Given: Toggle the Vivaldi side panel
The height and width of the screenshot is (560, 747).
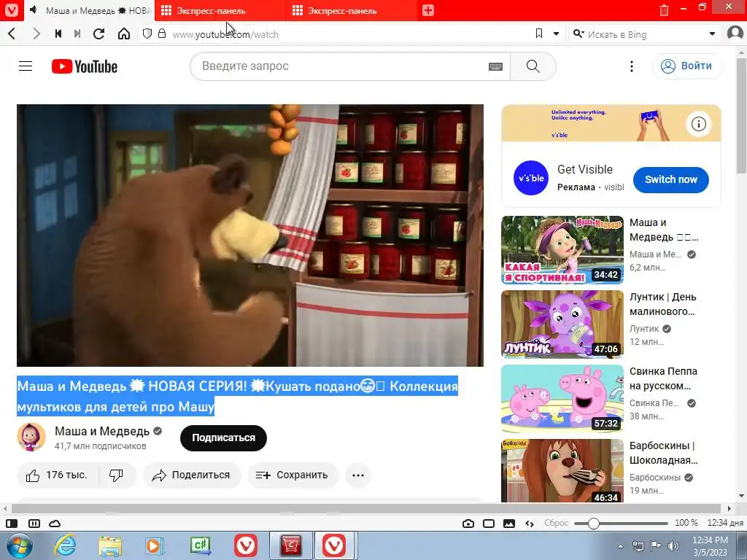Looking at the screenshot, I should pos(12,524).
